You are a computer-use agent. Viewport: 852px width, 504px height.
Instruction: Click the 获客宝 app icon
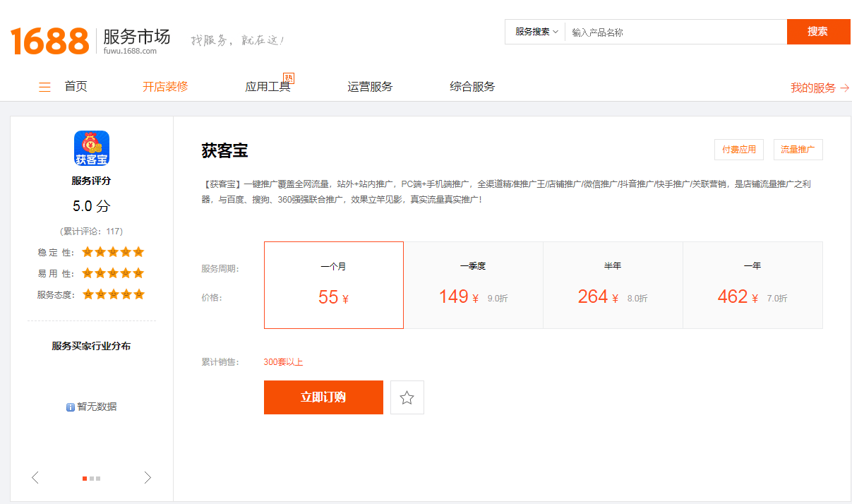(x=92, y=148)
